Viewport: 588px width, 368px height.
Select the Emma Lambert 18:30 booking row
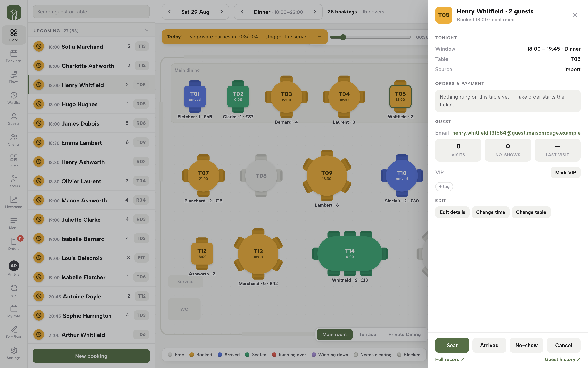click(x=91, y=142)
